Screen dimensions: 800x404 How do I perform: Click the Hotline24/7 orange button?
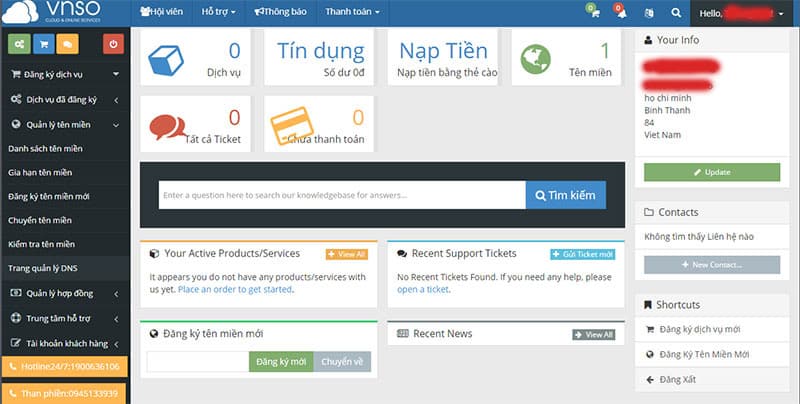click(x=65, y=367)
